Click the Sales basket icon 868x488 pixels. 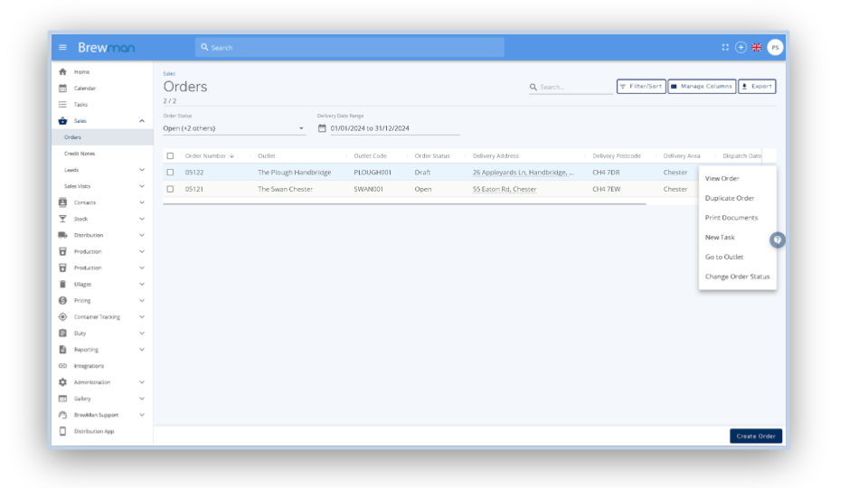[62, 120]
